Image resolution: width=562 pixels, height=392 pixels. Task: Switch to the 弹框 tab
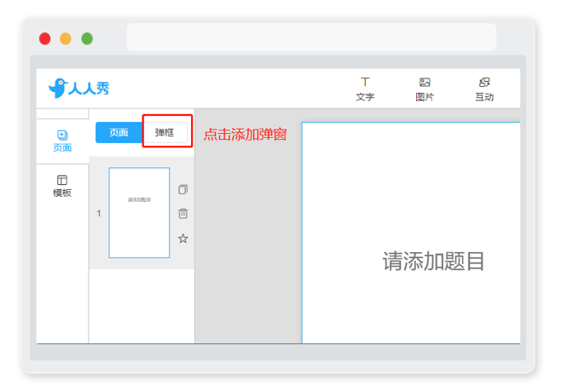[x=165, y=132]
